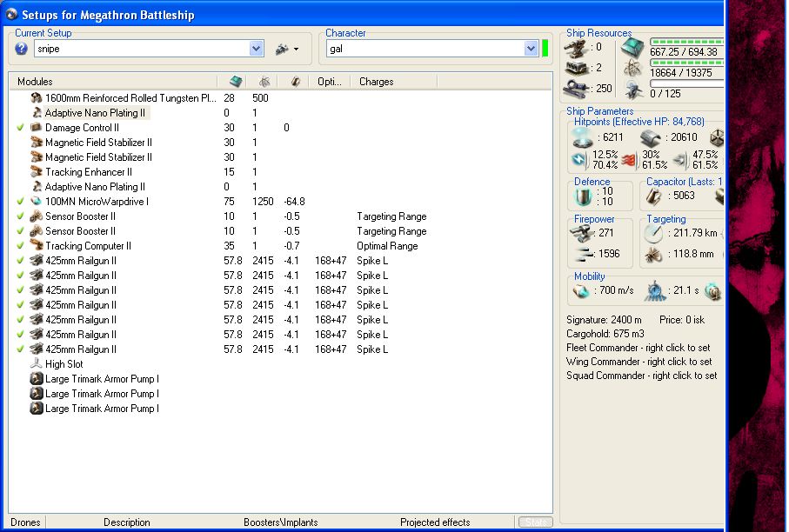Image resolution: width=789 pixels, height=532 pixels.
Task: Click the Modules column header
Action: point(35,82)
